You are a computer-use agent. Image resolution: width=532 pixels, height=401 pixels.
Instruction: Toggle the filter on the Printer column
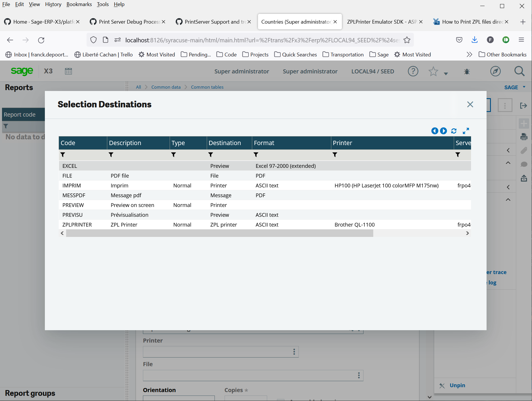[x=335, y=155]
